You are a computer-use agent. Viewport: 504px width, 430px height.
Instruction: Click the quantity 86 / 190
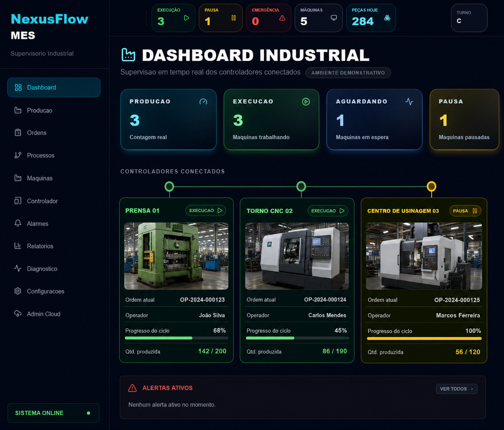point(335,351)
